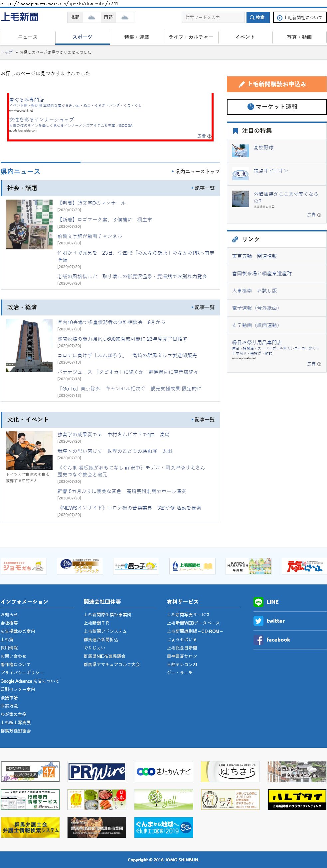Click the search keyword input field
The height and width of the screenshot is (868, 327).
click(x=213, y=17)
